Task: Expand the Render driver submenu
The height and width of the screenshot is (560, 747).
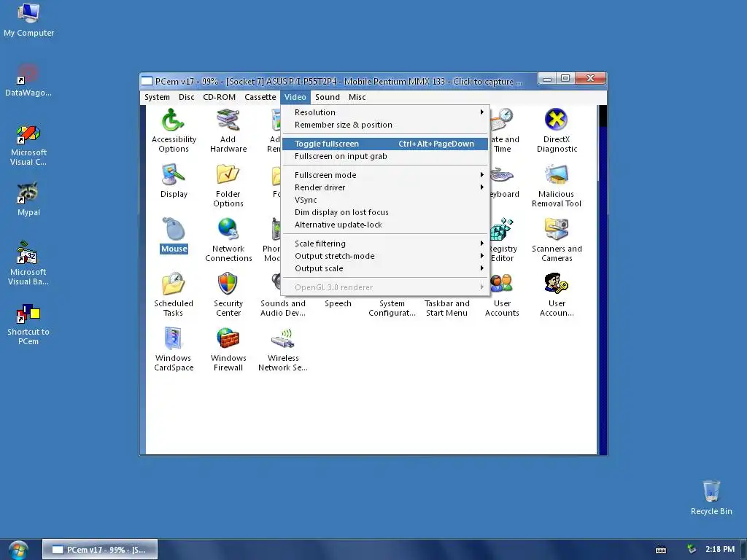Action: tap(385, 187)
